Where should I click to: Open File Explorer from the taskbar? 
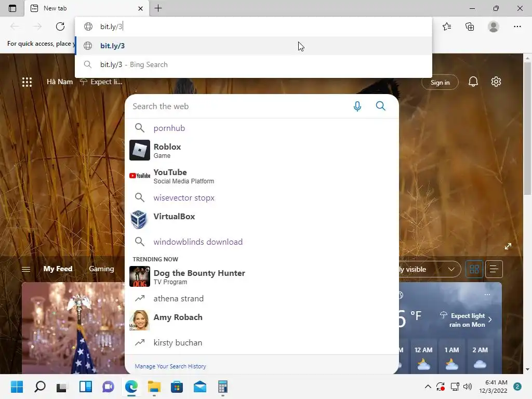pyautogui.click(x=154, y=387)
